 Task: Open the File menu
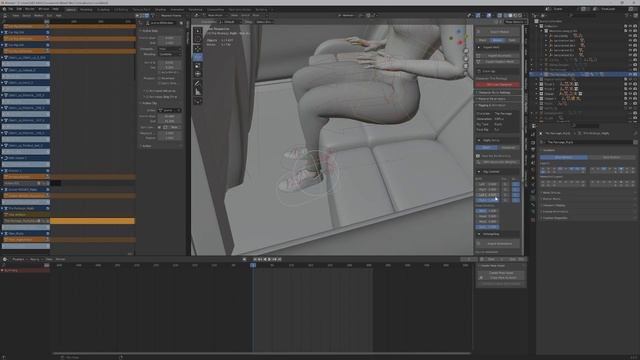point(11,9)
